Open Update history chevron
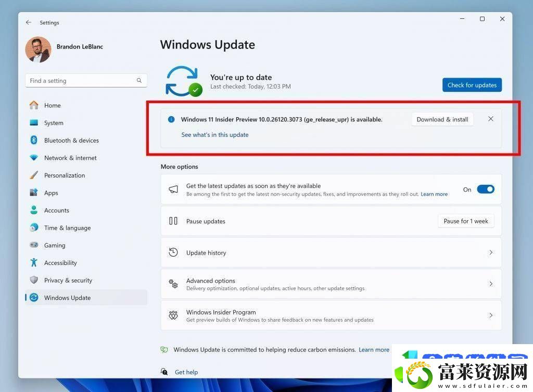 (490, 252)
